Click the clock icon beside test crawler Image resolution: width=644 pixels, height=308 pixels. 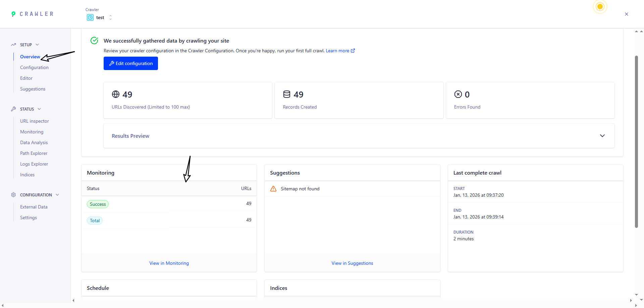tap(90, 17)
